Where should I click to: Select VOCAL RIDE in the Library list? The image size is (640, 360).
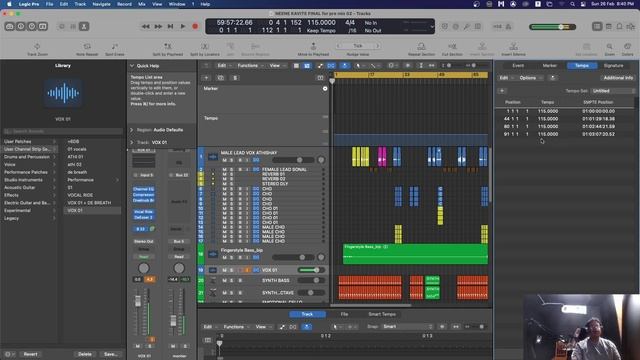[80, 195]
